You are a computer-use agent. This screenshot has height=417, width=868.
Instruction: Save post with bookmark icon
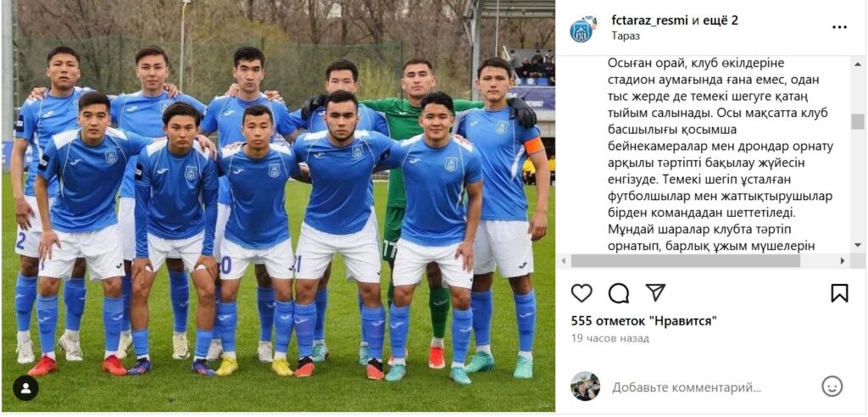(840, 293)
